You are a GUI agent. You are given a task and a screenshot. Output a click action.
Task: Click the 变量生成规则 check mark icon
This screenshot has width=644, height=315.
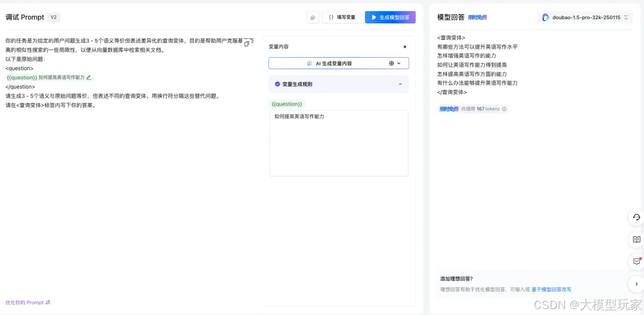point(277,84)
